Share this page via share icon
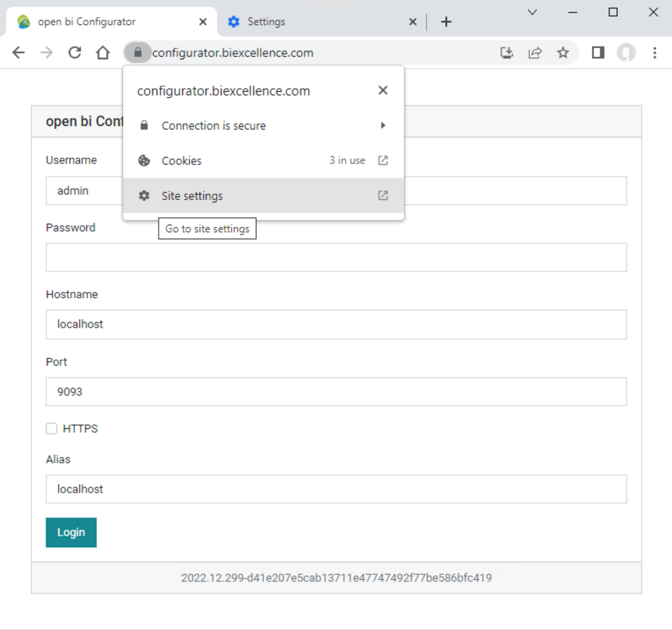Image resolution: width=672 pixels, height=630 pixels. point(535,53)
